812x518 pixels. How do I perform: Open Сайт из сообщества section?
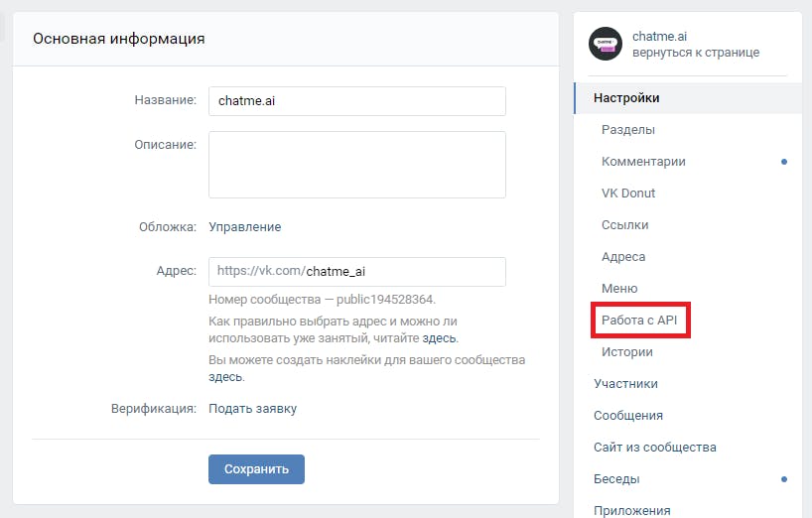pyautogui.click(x=654, y=448)
